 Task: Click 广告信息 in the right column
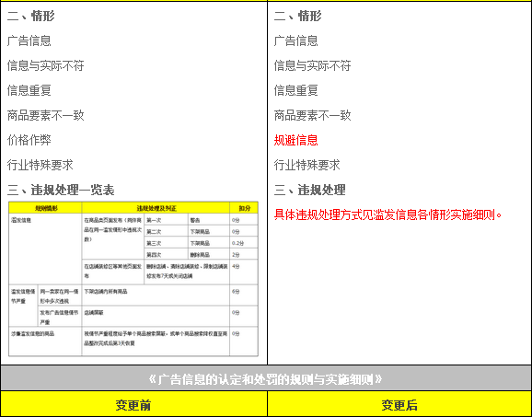(295, 41)
